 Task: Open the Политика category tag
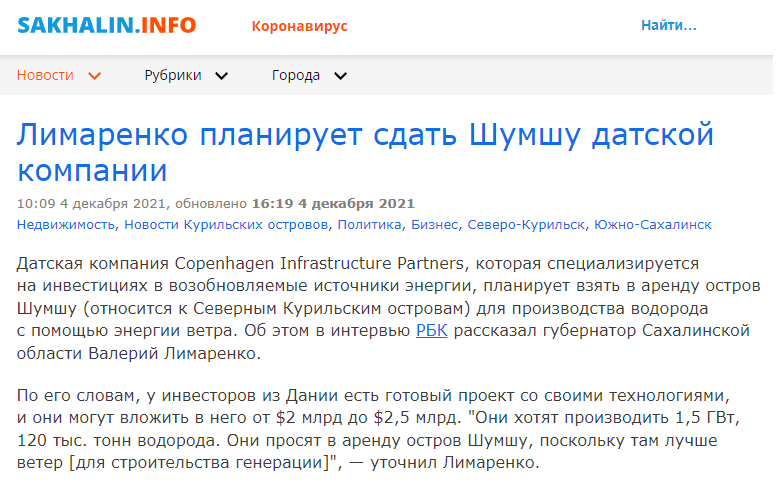[x=369, y=225]
